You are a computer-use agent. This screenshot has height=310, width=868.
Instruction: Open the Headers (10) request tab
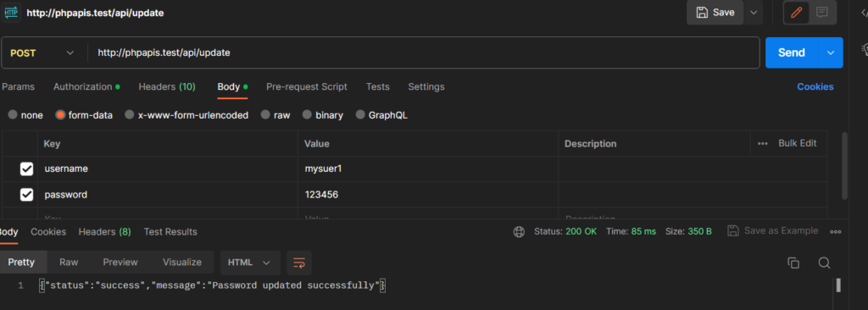[x=167, y=87]
